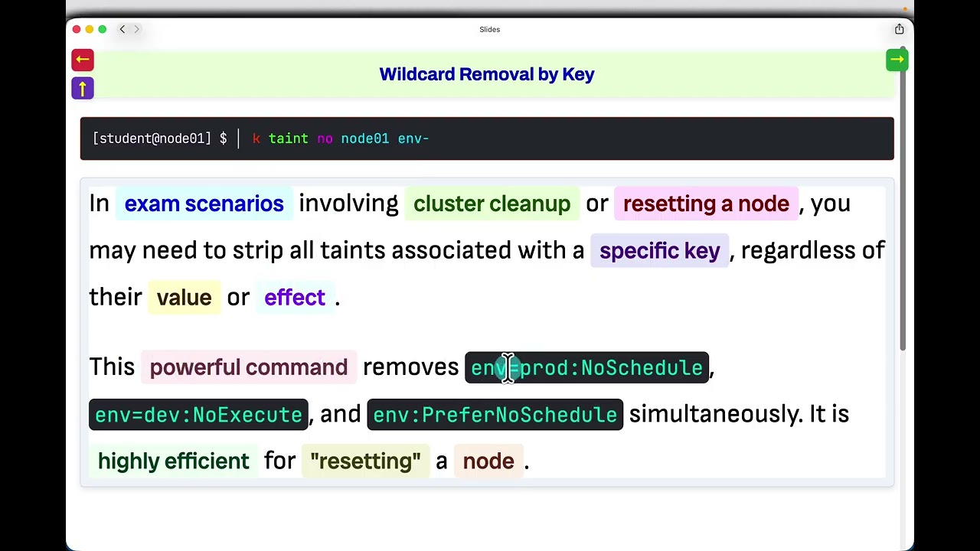Go back with the title bar chevron
980x551 pixels.
(x=122, y=29)
